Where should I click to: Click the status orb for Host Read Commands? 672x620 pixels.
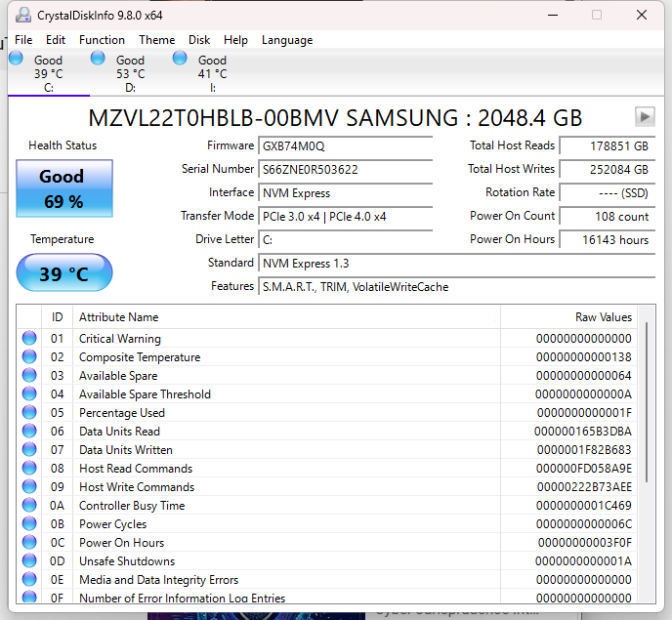click(29, 468)
